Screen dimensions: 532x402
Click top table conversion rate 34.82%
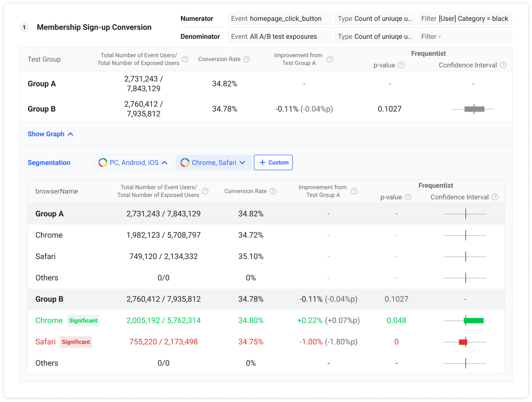click(225, 84)
